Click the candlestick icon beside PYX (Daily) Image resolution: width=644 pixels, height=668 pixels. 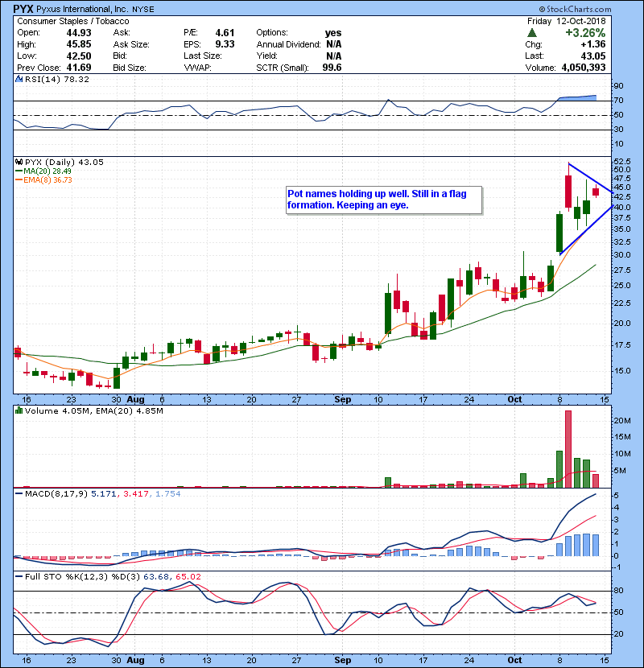click(19, 162)
